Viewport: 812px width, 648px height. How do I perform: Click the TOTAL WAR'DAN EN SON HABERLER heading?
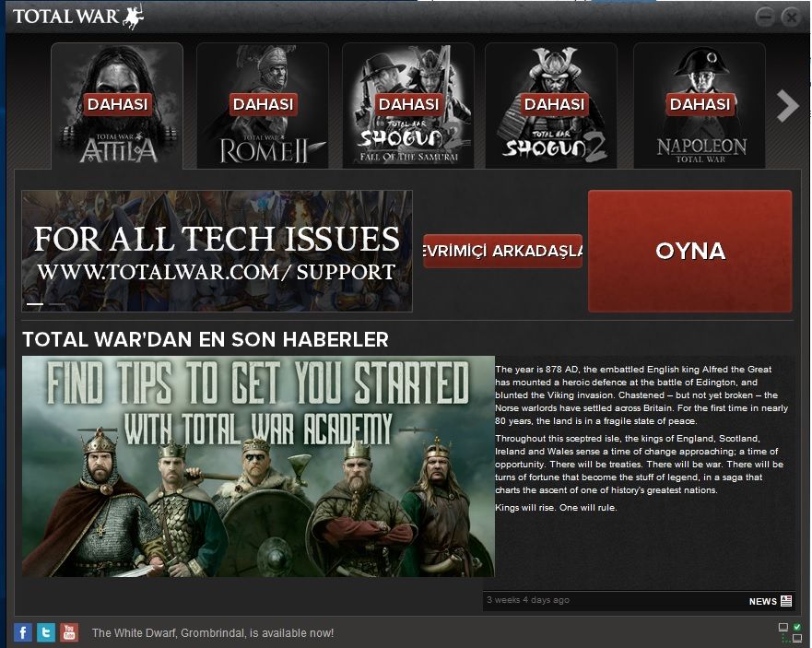pos(205,340)
